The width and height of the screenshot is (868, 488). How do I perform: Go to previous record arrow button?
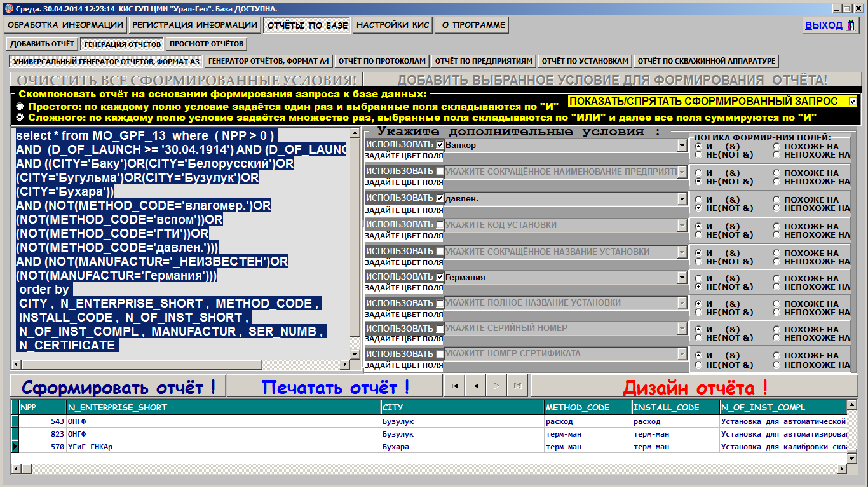click(x=475, y=386)
